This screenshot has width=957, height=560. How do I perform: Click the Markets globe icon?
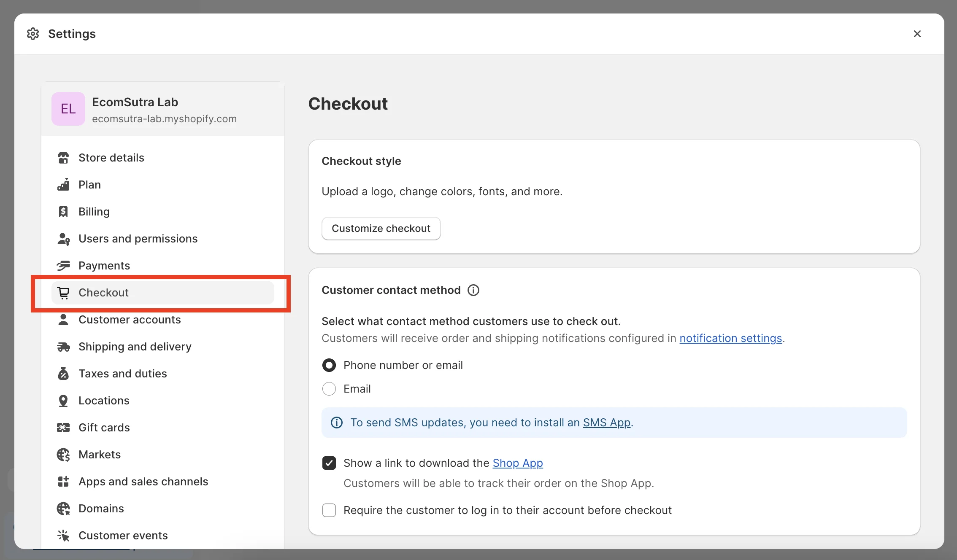coord(63,455)
